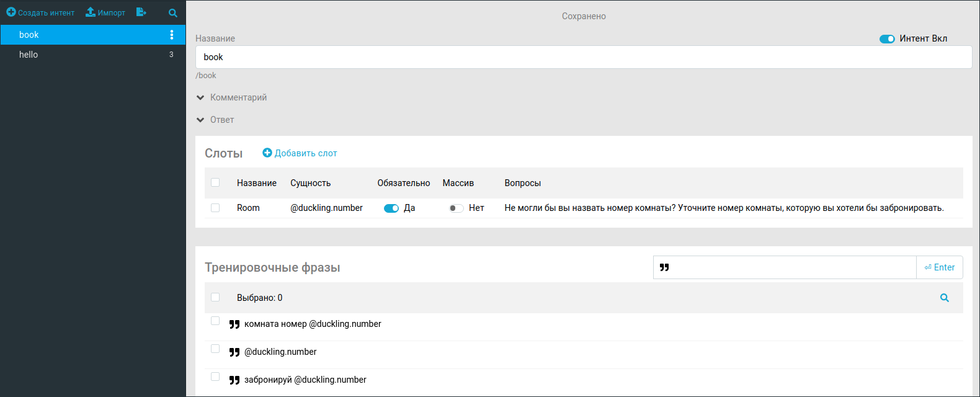Screen dimensions: 980x397
Task: Click the search icon in training phrases header
Action: [944, 298]
